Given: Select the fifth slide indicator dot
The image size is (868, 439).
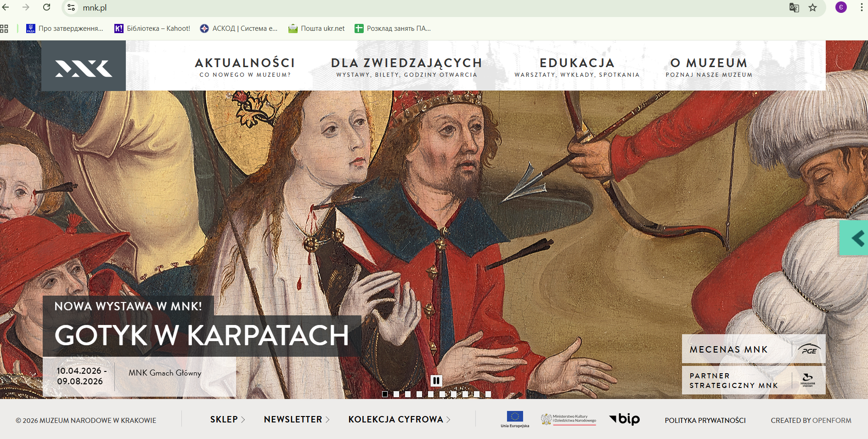Looking at the screenshot, I should [x=431, y=394].
